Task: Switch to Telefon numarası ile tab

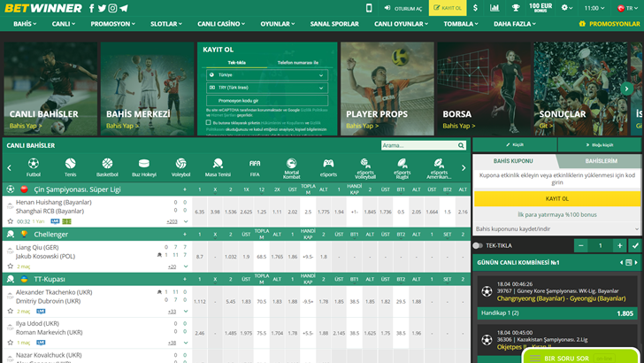Action: coord(298,63)
